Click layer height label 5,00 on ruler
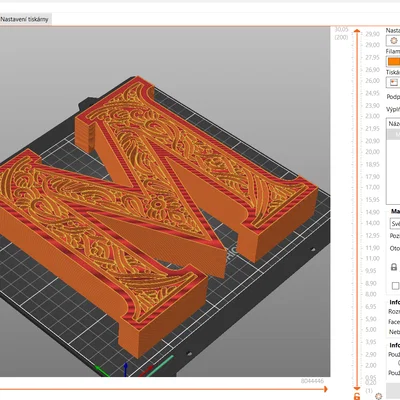Screen dimensions: 400x400 coord(371,329)
